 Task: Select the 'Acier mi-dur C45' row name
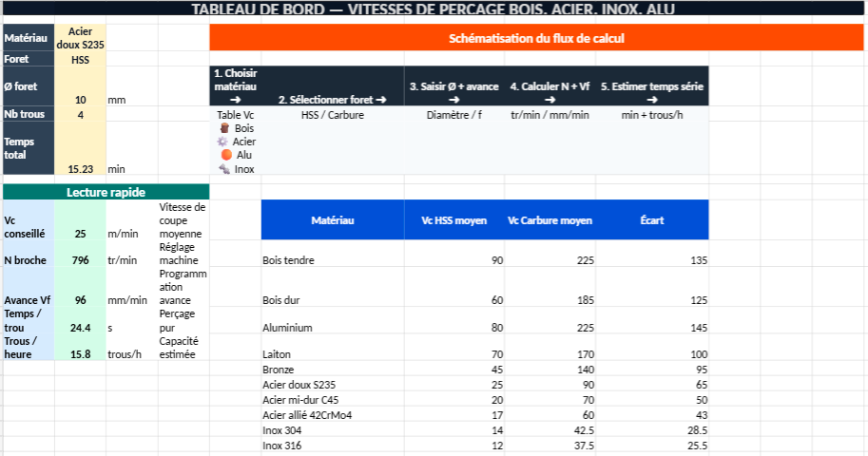point(332,400)
